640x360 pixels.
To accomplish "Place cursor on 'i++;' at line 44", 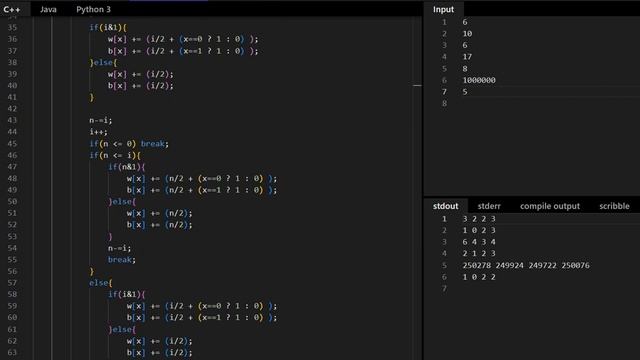I will point(98,132).
